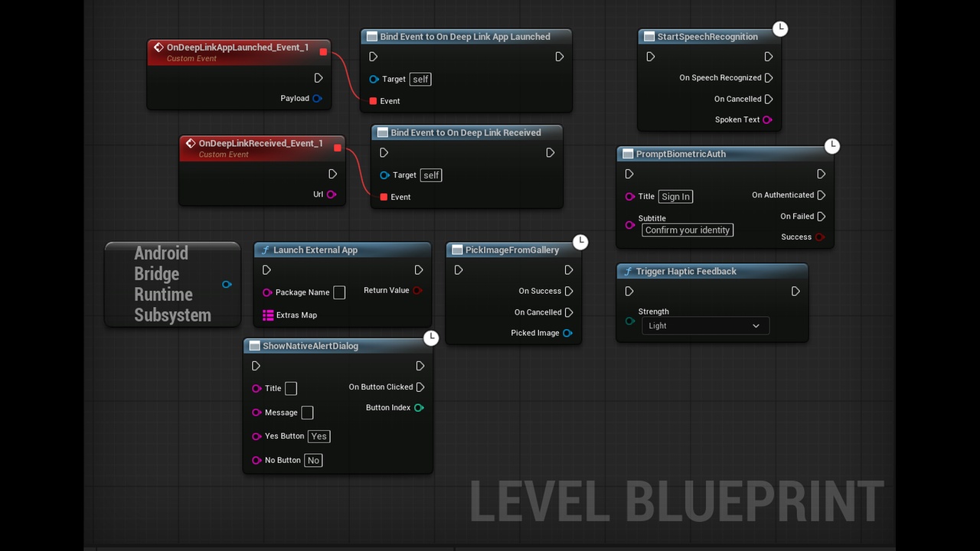The height and width of the screenshot is (551, 980).
Task: Click the clock icon on PromptBiometricAuth node
Action: pyautogui.click(x=832, y=145)
